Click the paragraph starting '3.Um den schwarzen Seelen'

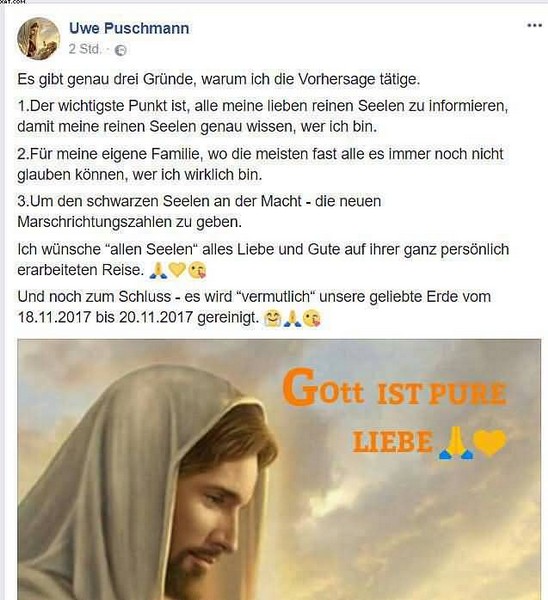tap(199, 211)
